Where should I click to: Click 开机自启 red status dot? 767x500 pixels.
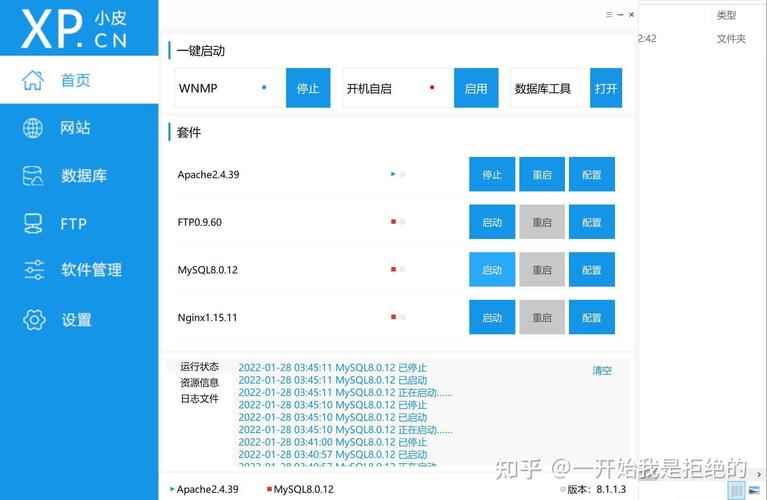click(x=432, y=88)
